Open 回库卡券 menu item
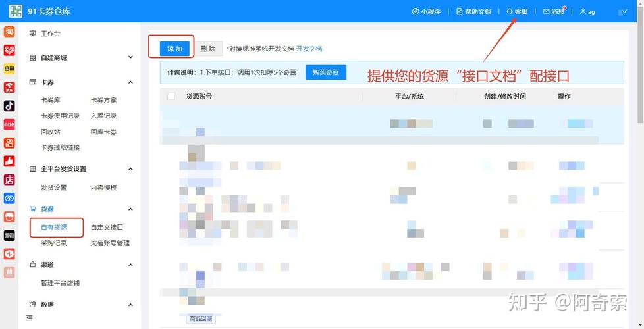Screen dimensions: 644x329 103,132
